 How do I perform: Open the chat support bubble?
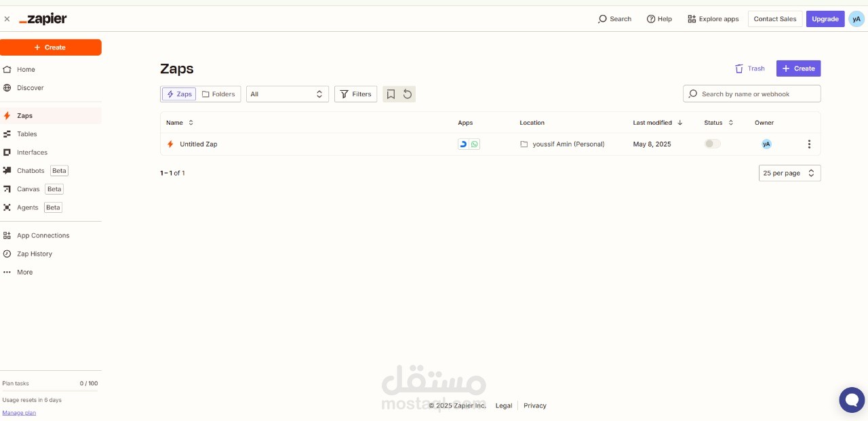click(x=852, y=400)
